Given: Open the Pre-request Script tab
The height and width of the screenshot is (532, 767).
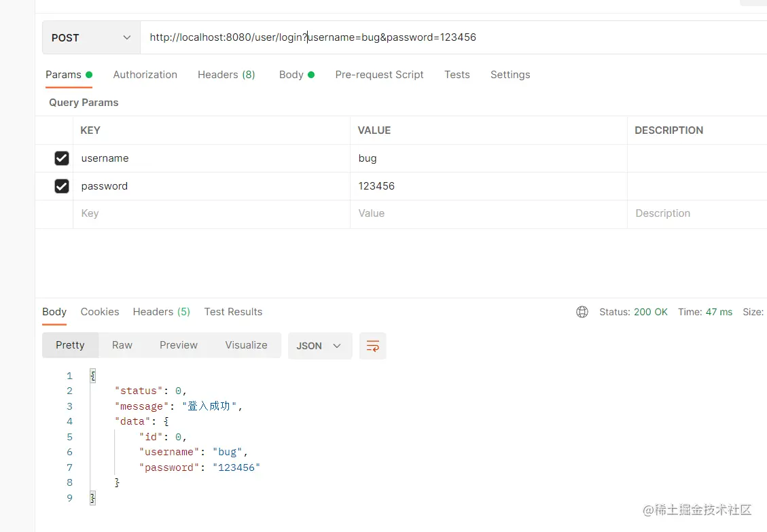Looking at the screenshot, I should [379, 75].
